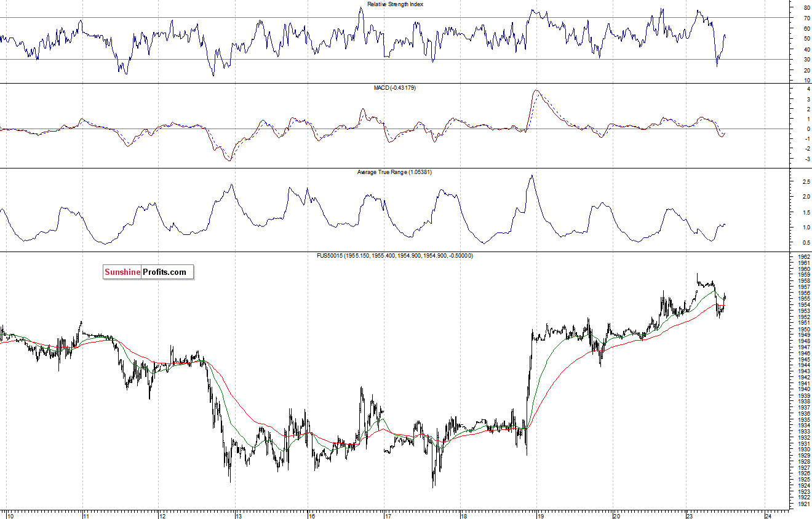Screen dimensions: 812x519
Task: Click the 30 value on RSI scale
Action: (x=806, y=60)
